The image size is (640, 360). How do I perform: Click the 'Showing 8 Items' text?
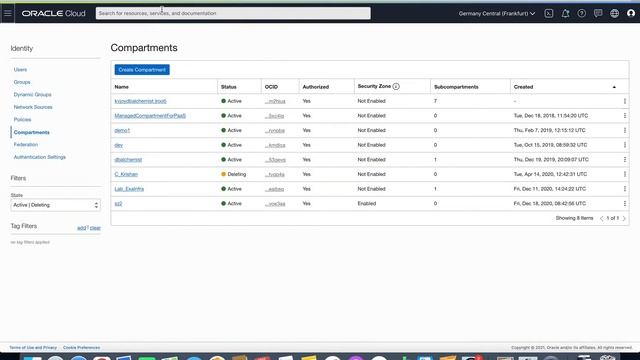point(574,218)
